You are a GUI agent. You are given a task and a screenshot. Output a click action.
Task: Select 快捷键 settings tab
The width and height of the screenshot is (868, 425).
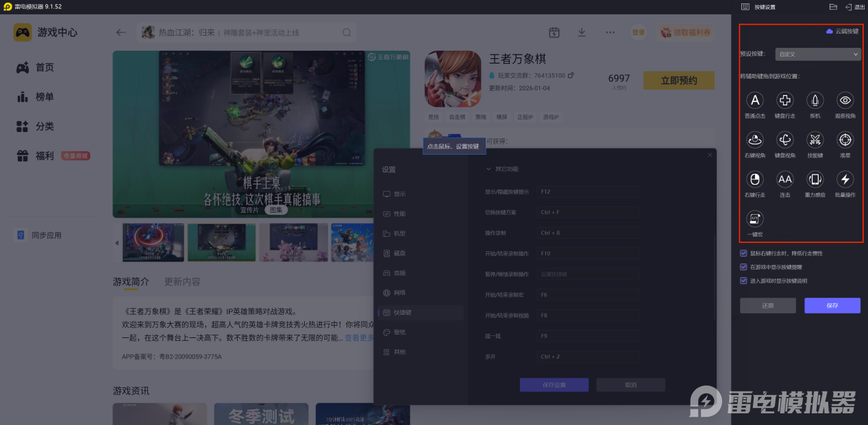pyautogui.click(x=420, y=313)
